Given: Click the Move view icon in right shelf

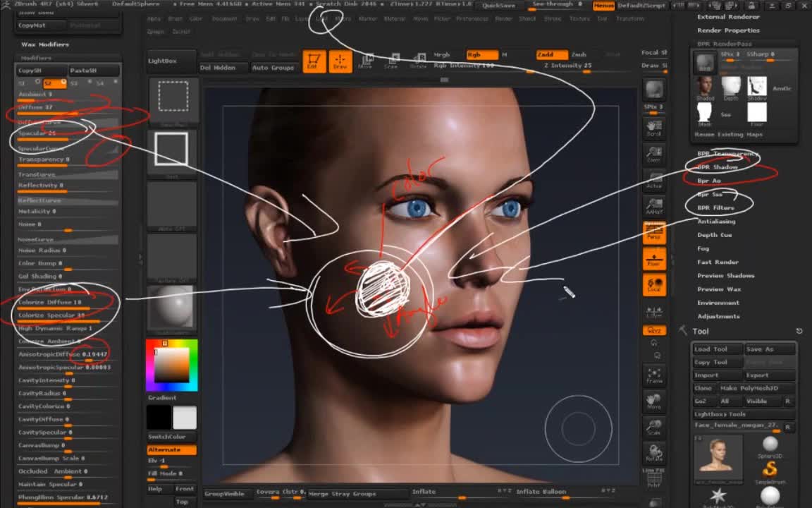Looking at the screenshot, I should [x=654, y=401].
